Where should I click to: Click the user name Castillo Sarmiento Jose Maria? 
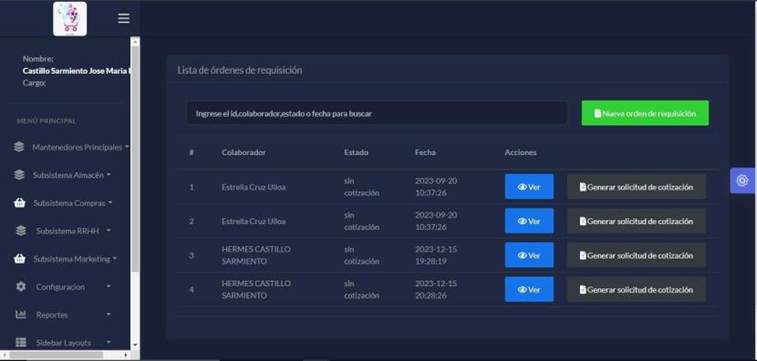(77, 71)
